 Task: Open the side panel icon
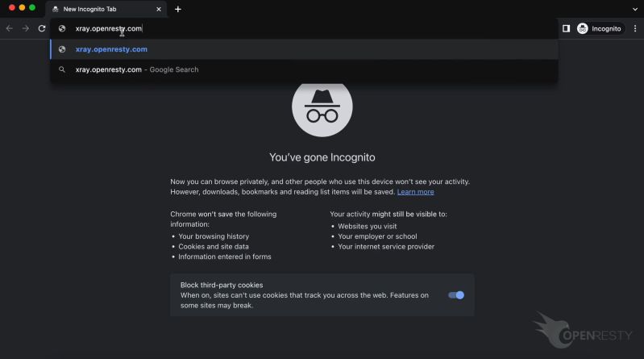[x=566, y=28]
